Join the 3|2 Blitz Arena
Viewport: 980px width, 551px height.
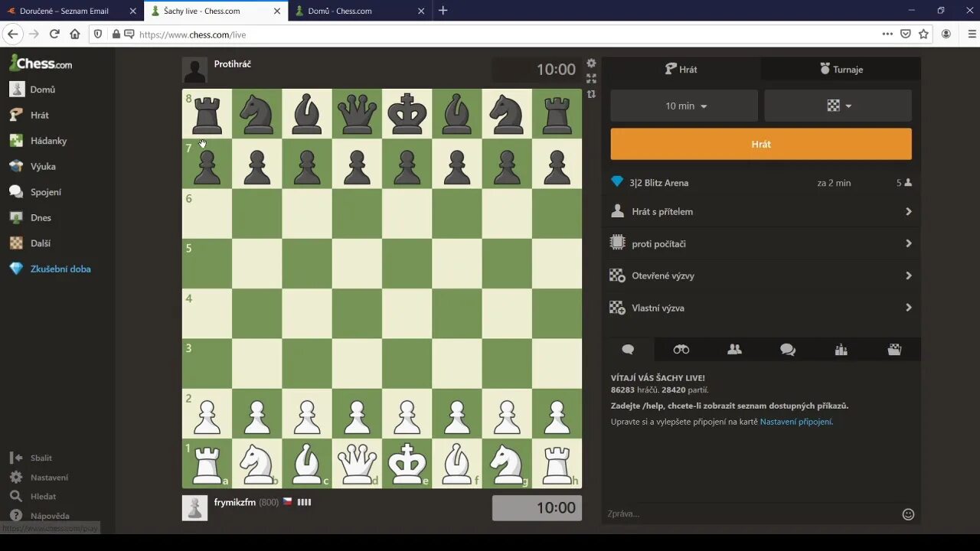click(761, 183)
